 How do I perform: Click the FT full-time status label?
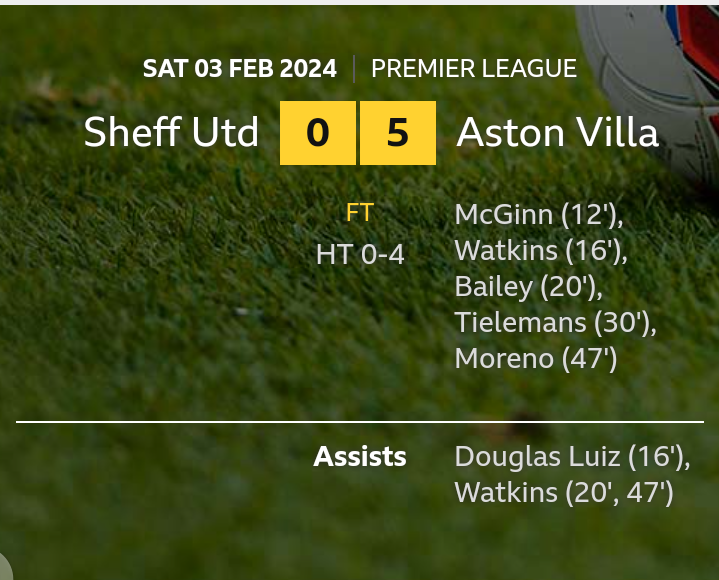pos(360,213)
